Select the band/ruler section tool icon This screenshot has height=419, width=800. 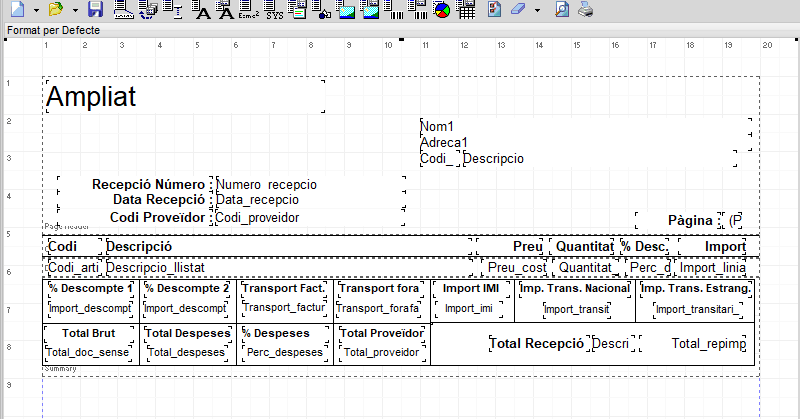123,9
